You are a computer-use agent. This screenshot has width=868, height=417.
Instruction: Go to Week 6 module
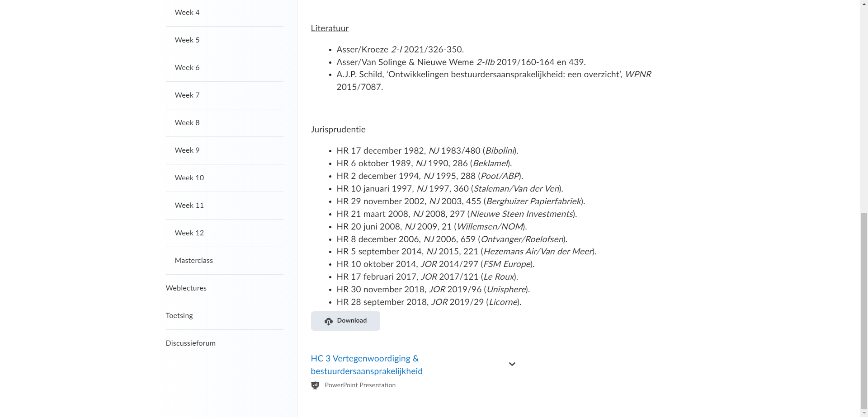187,68
